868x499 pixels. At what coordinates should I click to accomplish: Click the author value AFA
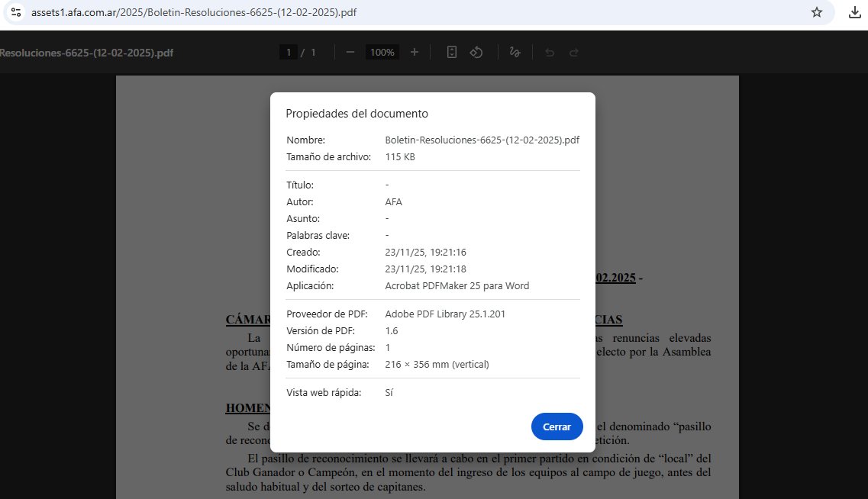[x=394, y=202]
